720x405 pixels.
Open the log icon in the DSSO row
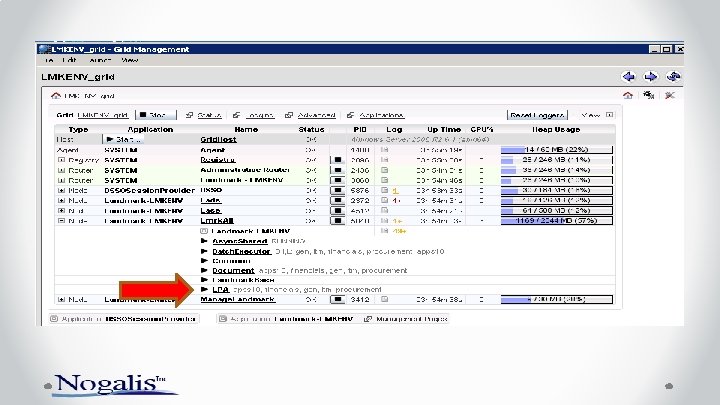tap(384, 190)
